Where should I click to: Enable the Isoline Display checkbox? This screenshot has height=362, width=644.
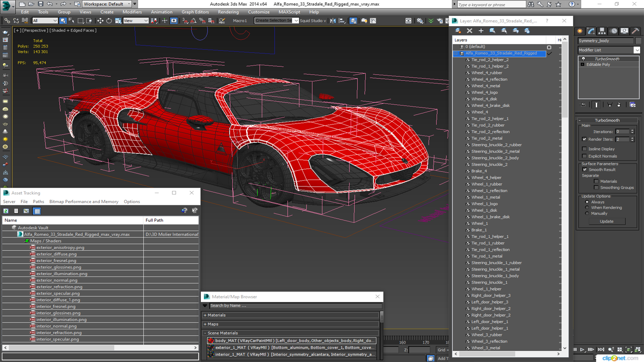coord(584,149)
